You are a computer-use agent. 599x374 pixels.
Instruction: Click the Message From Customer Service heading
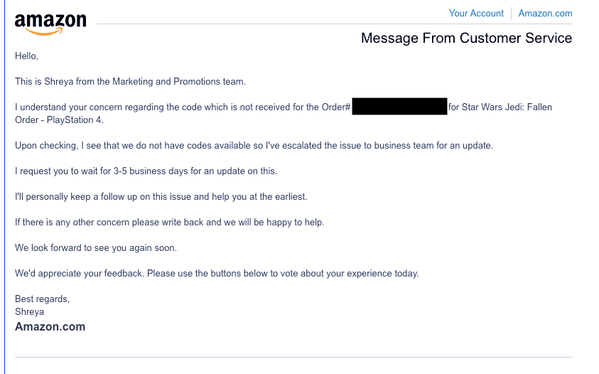pyautogui.click(x=466, y=38)
